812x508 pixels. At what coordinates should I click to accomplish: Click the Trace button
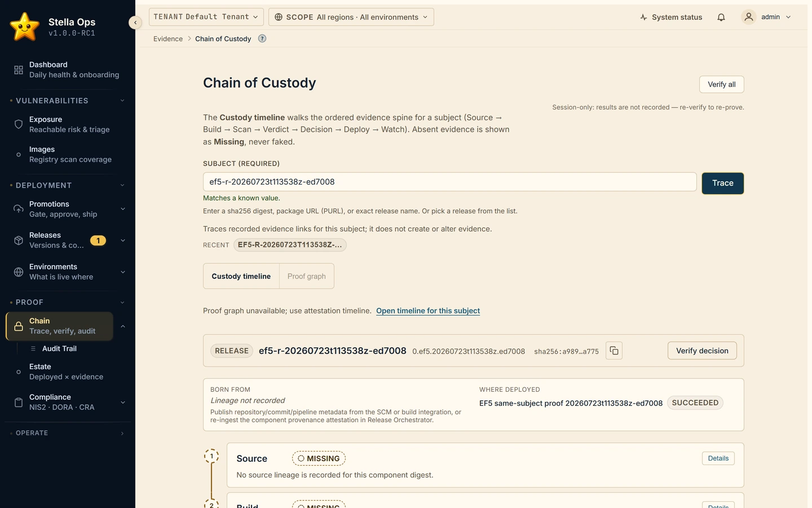coord(723,183)
